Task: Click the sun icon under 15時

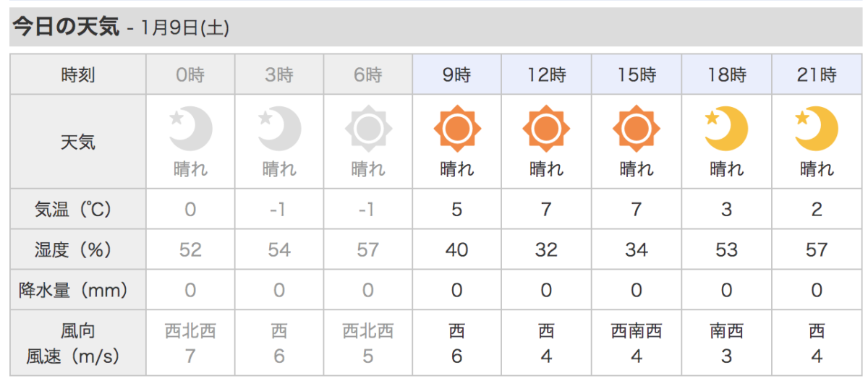Action: click(x=637, y=129)
